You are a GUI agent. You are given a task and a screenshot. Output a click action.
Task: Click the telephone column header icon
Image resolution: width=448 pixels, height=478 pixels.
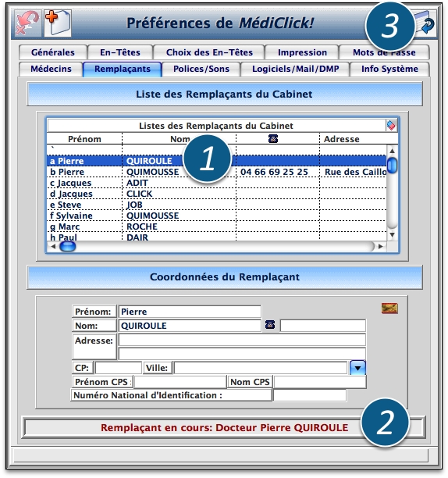273,139
